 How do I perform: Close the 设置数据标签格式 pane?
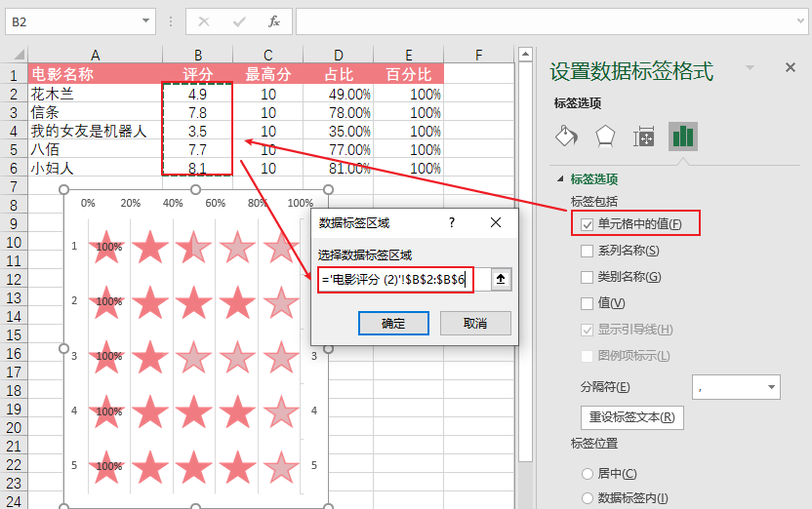click(x=791, y=67)
